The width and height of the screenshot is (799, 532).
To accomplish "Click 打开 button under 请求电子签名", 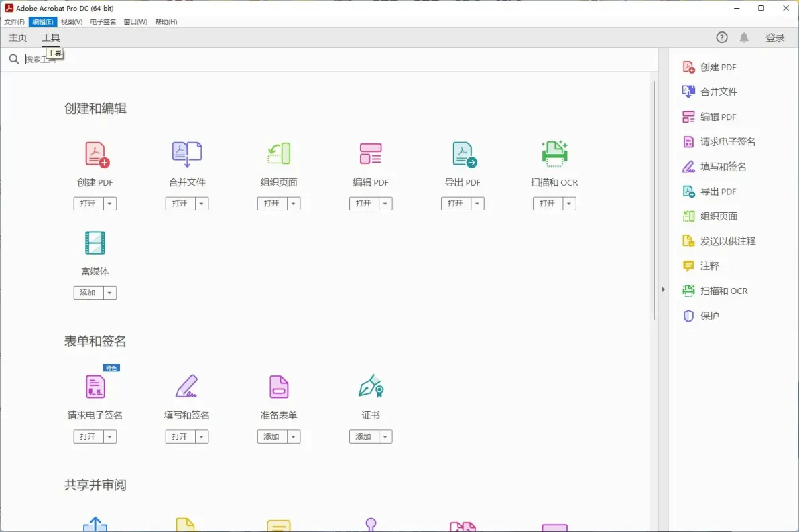I will coord(88,436).
